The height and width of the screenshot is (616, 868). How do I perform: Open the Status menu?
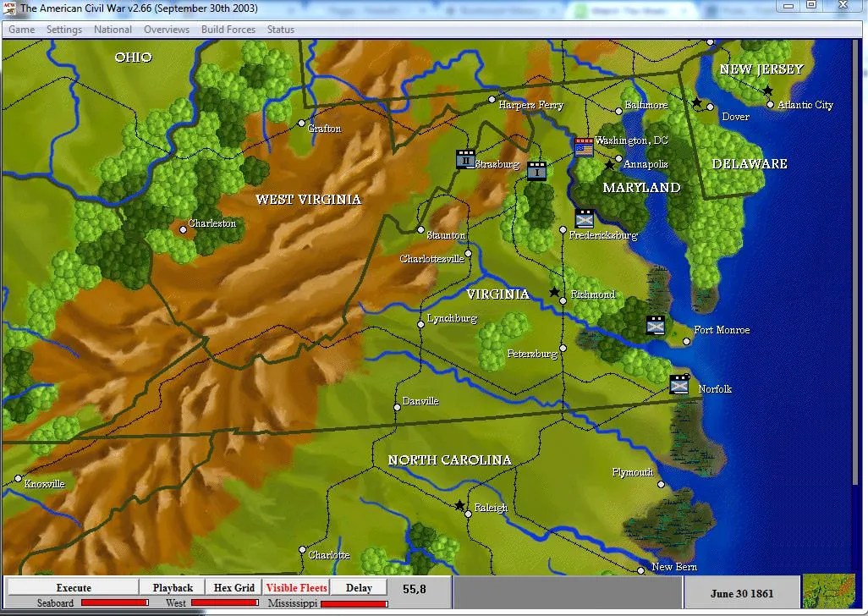[x=281, y=30]
